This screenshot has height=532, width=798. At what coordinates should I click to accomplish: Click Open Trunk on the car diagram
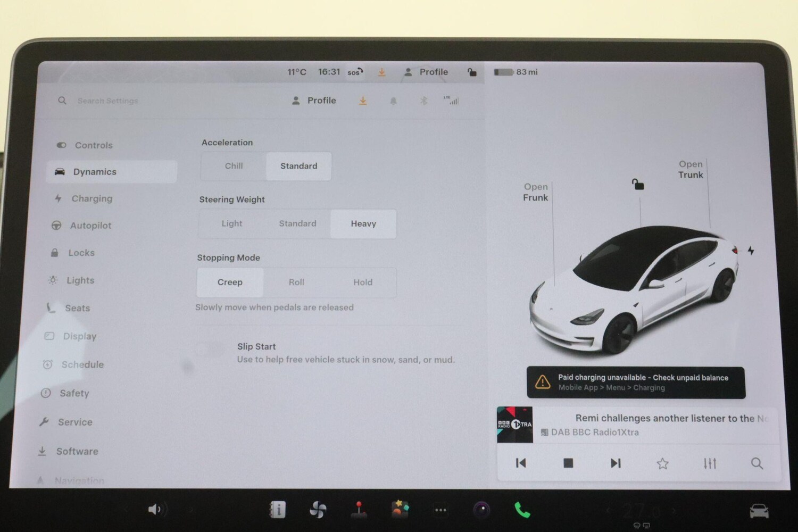690,169
